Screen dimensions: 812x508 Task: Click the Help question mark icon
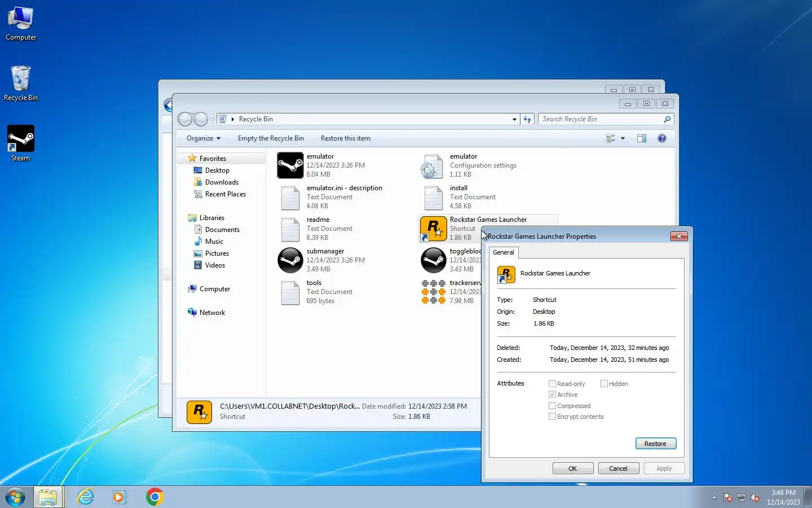point(662,138)
